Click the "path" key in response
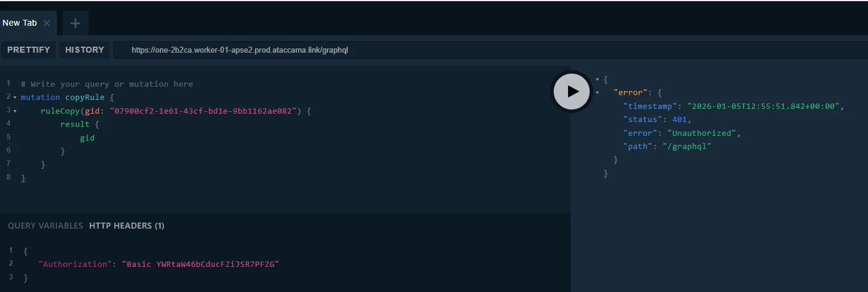The width and height of the screenshot is (868, 292). coord(638,146)
